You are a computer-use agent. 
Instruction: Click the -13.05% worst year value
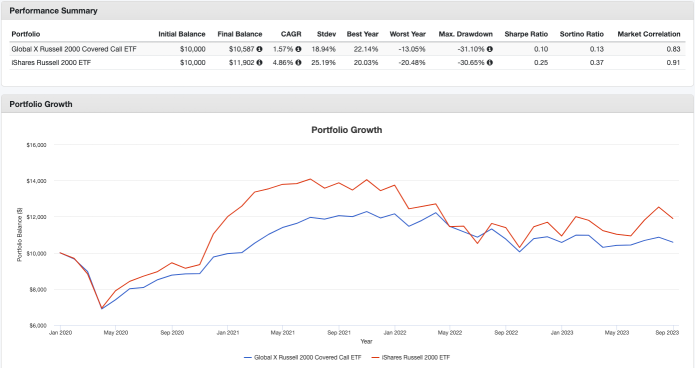tap(412, 49)
